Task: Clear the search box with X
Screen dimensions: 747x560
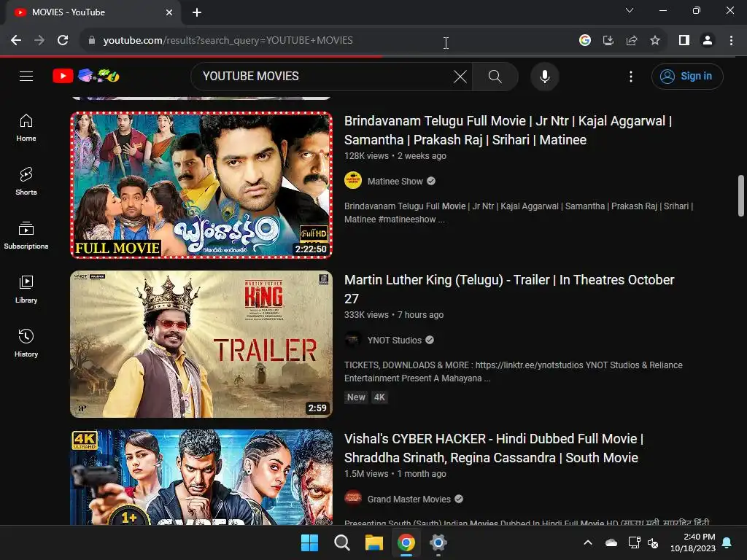Action: (x=460, y=76)
